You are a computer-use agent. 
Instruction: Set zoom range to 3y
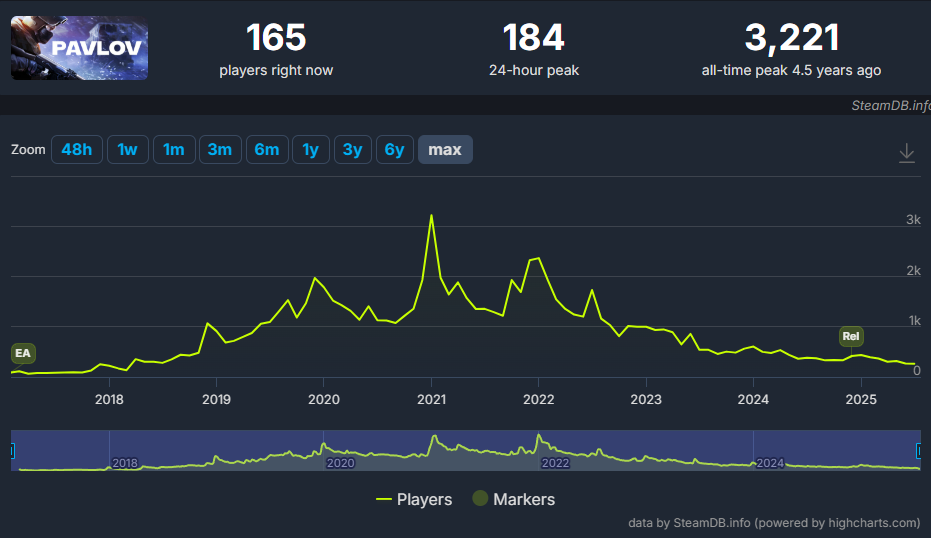pos(353,150)
